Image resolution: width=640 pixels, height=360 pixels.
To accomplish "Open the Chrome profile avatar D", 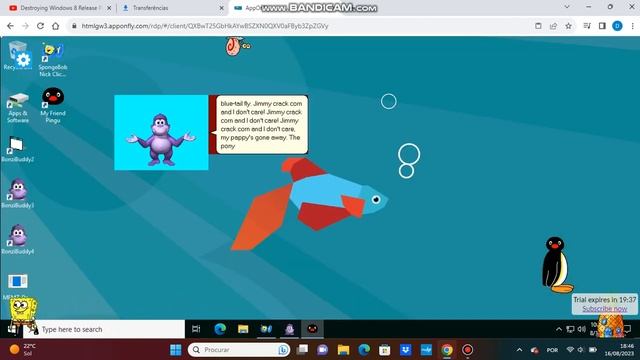I will (617, 26).
